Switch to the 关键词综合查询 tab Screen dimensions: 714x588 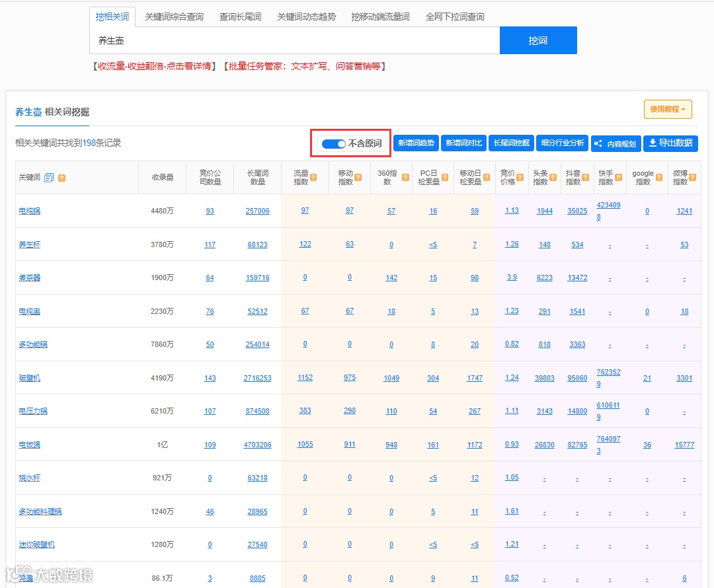pyautogui.click(x=174, y=17)
